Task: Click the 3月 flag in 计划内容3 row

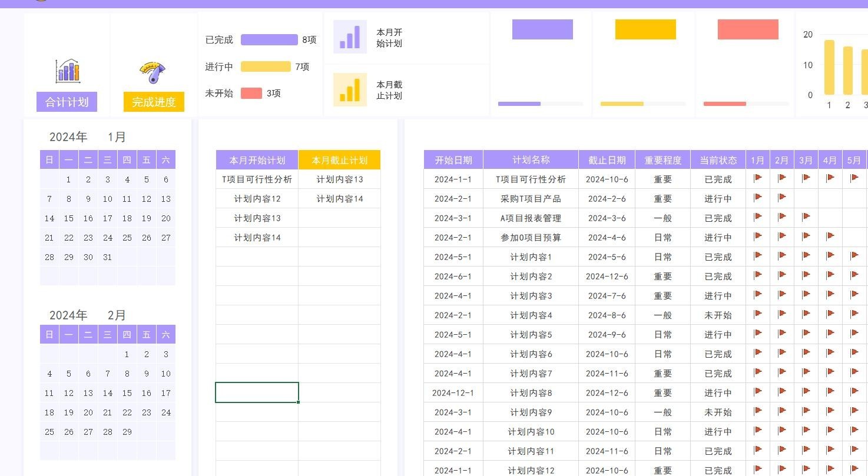Action: pyautogui.click(x=806, y=294)
